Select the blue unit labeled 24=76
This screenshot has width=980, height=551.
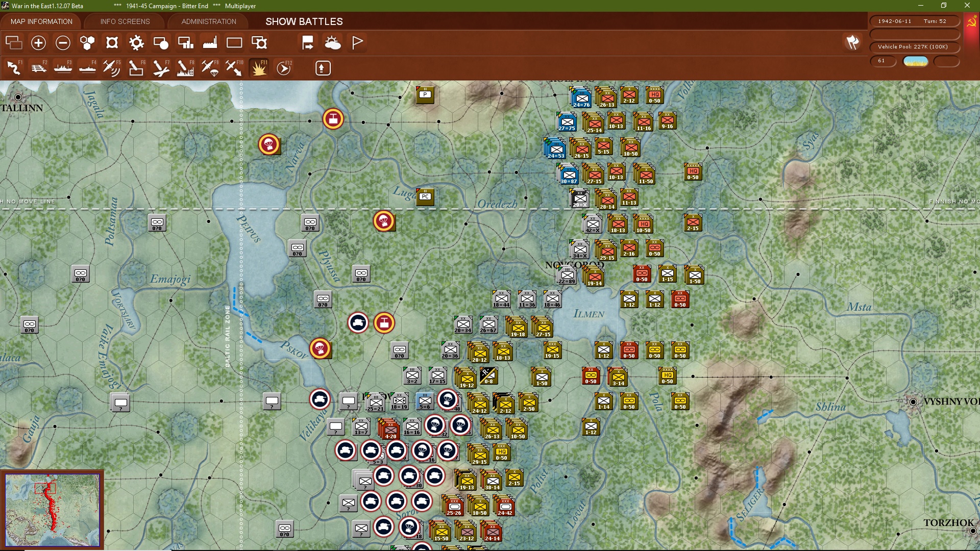tap(581, 97)
